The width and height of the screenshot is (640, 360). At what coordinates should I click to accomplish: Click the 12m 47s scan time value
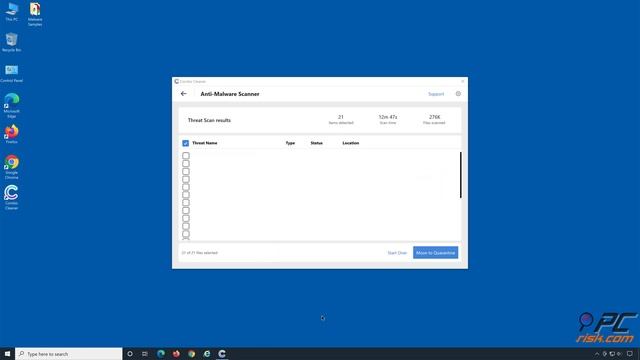click(x=388, y=117)
